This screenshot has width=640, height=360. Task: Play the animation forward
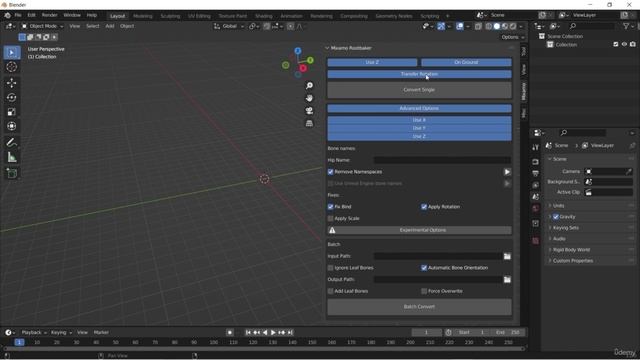pos(273,333)
